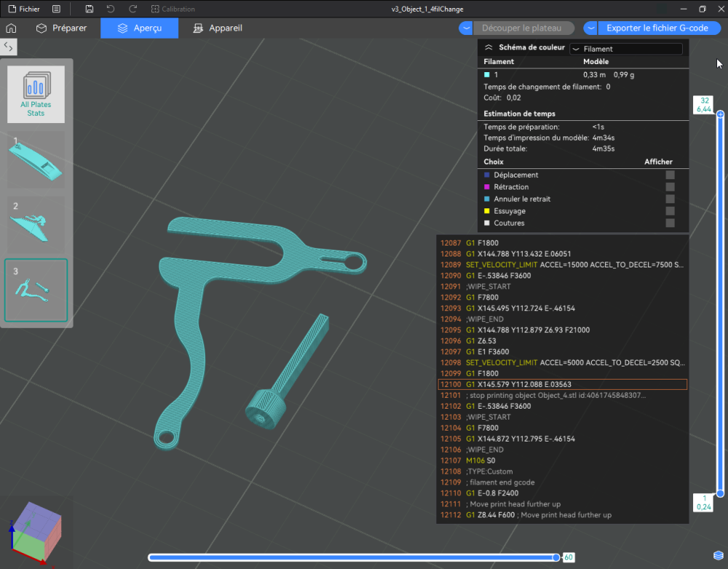Switch to the Aperçu tab
The width and height of the screenshot is (728, 569).
pyautogui.click(x=139, y=28)
